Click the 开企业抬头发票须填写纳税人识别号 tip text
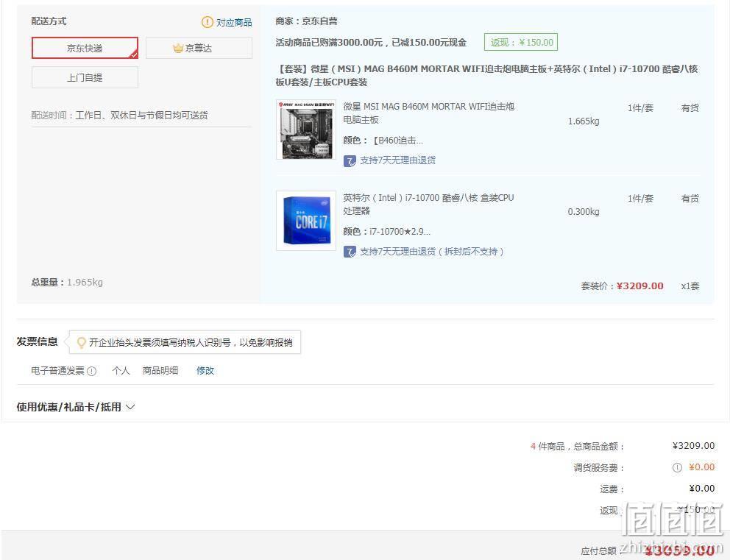The image size is (730, 560). click(x=191, y=343)
